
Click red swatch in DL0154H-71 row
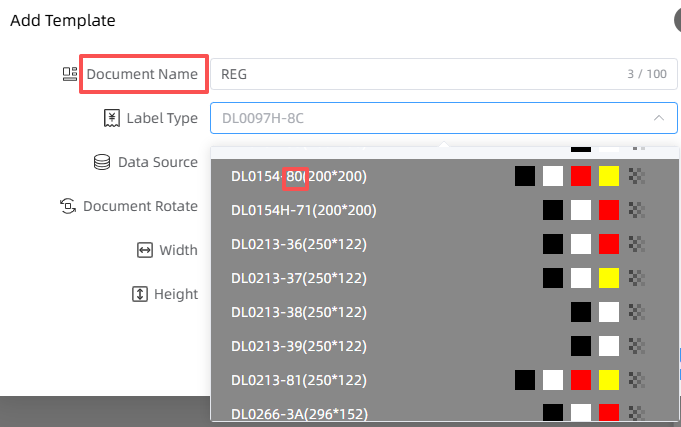[x=609, y=210]
